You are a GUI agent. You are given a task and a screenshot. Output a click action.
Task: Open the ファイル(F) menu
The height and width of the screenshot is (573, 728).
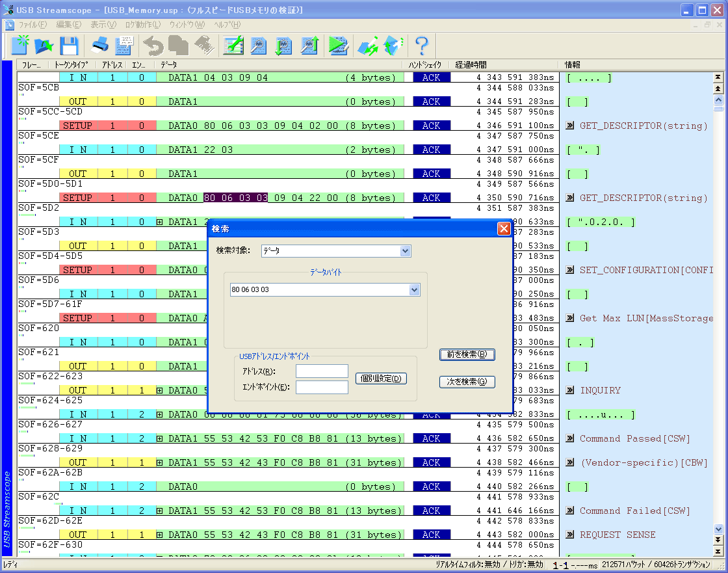[x=32, y=25]
